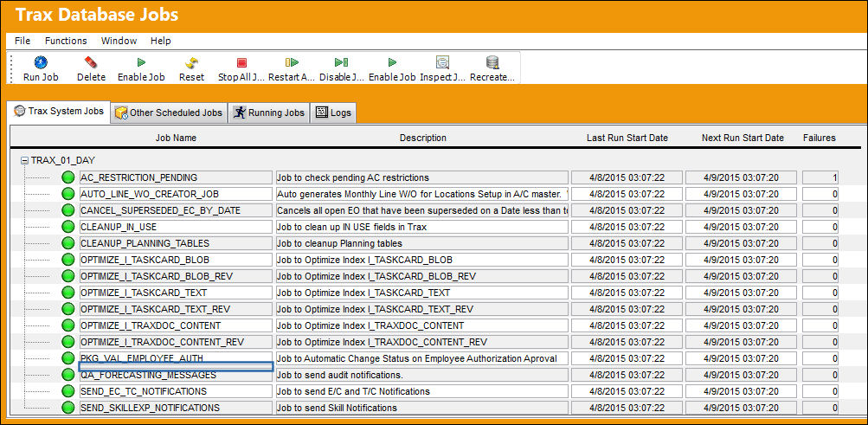Click the Enable Job icon beside Delete
Image resolution: width=868 pixels, height=425 pixels.
point(141,62)
